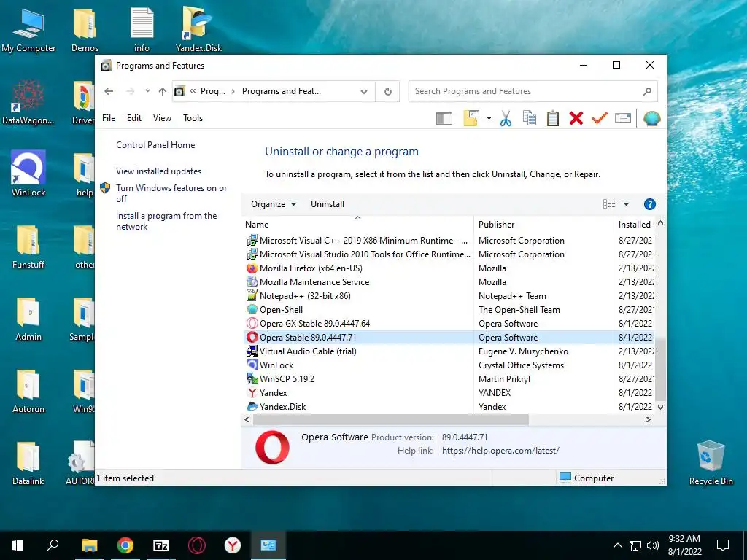The width and height of the screenshot is (747, 560).
Task: Open the Move To folder dropdown arrow
Action: 489,118
